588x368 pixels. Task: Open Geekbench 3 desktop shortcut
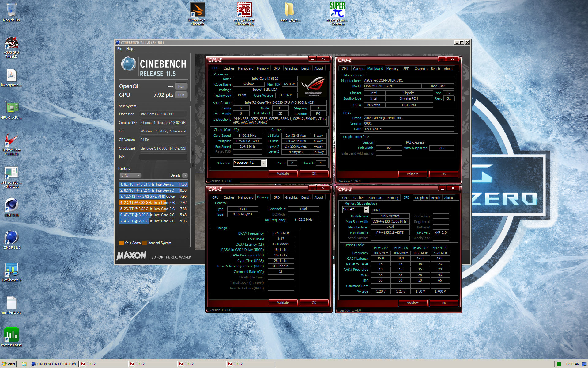(11, 273)
